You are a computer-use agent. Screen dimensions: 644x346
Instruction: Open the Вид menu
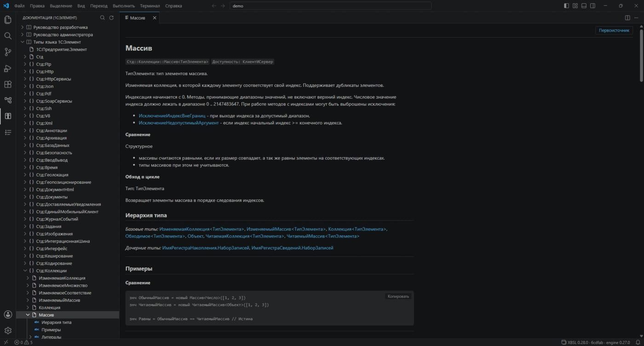pyautogui.click(x=81, y=6)
